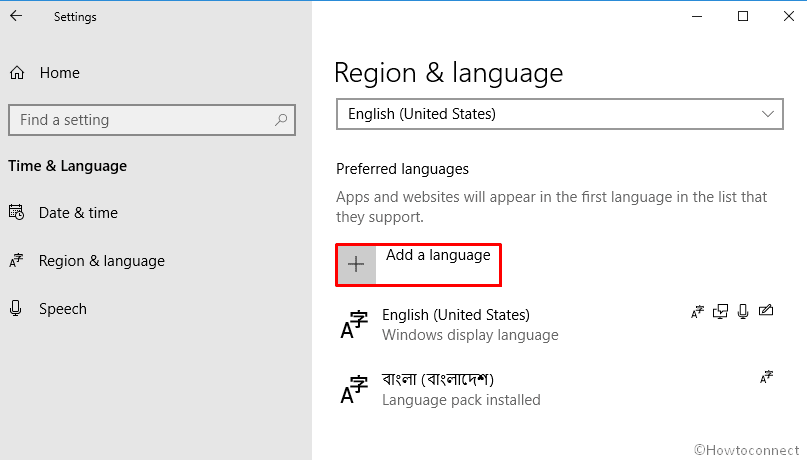
Task: Click the plus icon for Add a language
Action: [356, 264]
